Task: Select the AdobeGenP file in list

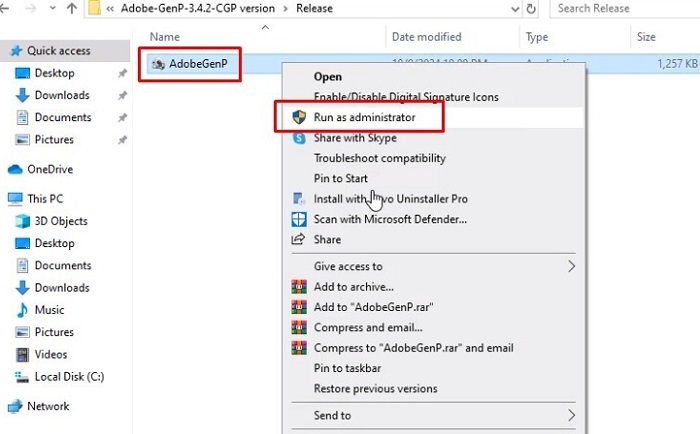Action: point(190,64)
